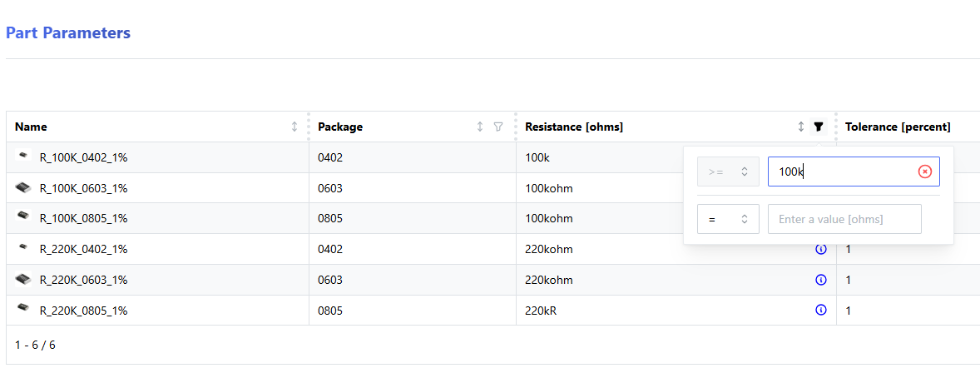Image resolution: width=980 pixels, height=368 pixels.
Task: Click the 'Enter a value [ohms]' field
Action: [x=844, y=219]
